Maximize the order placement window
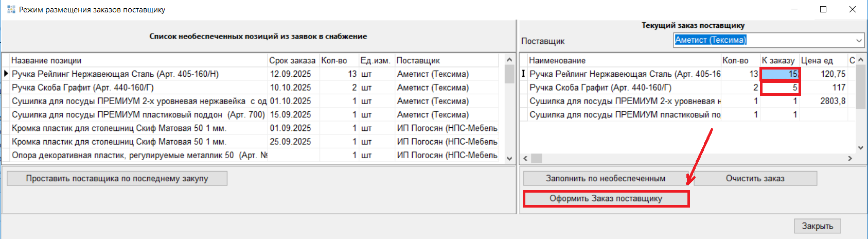The width and height of the screenshot is (868, 239). coord(823,9)
